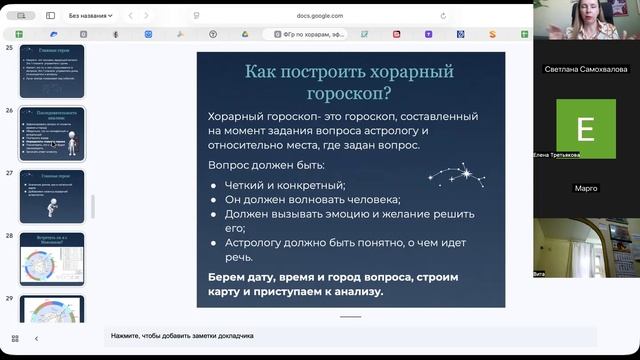Viewport: 640px width, 360px height.
Task: Open the blue mail pinned tab
Action: coord(148,34)
